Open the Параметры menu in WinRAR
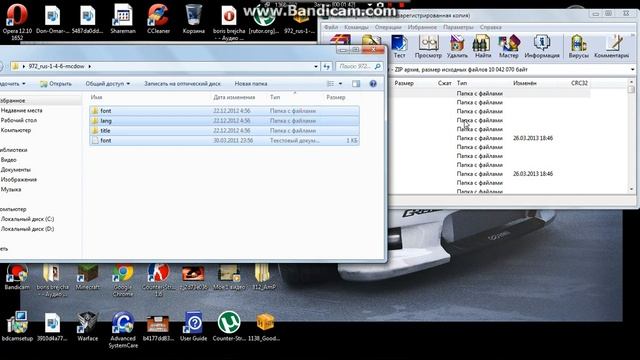This screenshot has height=360, width=640. click(458, 27)
